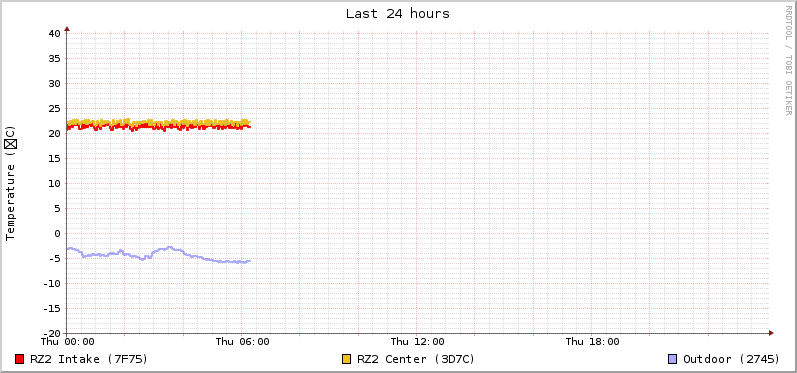Screen dimensions: 797x373
Task: Click the red RZ2 Intake legend swatch
Action: pos(20,359)
